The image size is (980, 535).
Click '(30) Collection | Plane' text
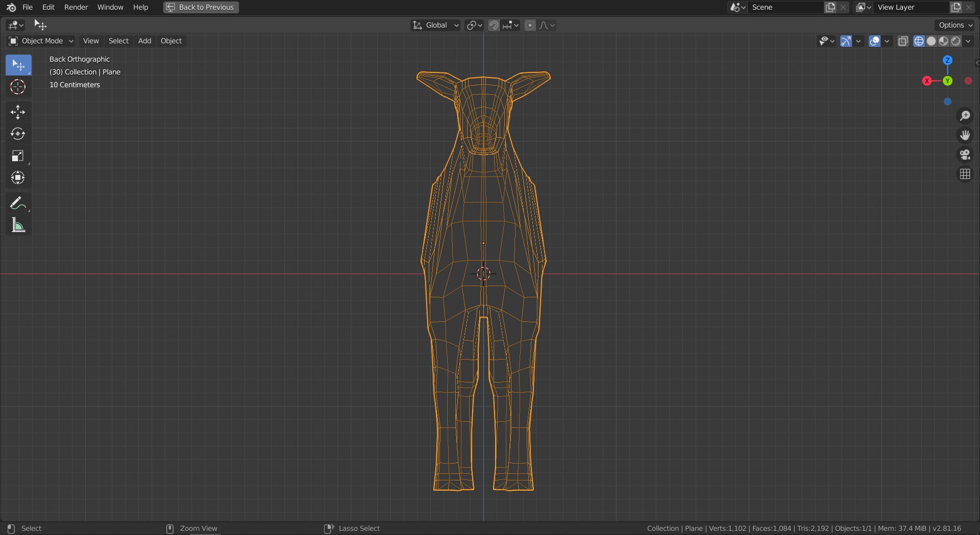click(x=85, y=72)
